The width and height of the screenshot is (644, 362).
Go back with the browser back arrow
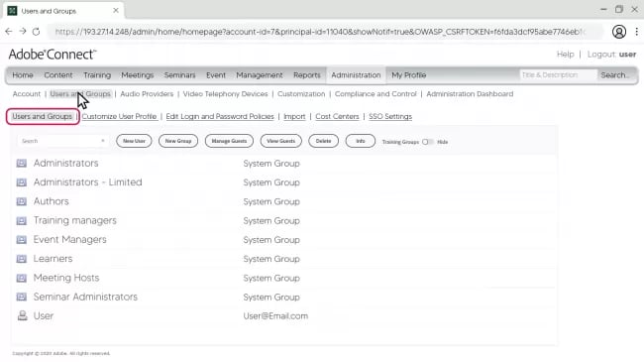9,32
